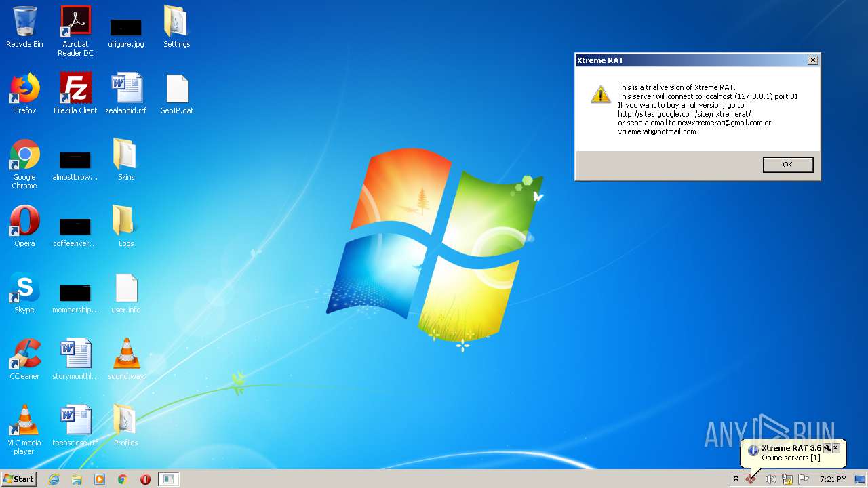Image resolution: width=868 pixels, height=488 pixels.
Task: Close the Xtreme RAT 3.6 balloon
Action: click(x=835, y=448)
